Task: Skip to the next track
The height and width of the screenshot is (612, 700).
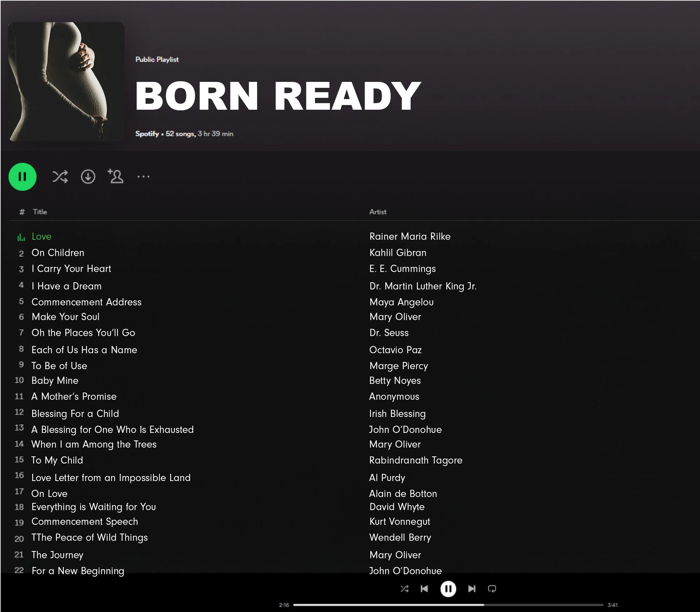Action: [472, 589]
